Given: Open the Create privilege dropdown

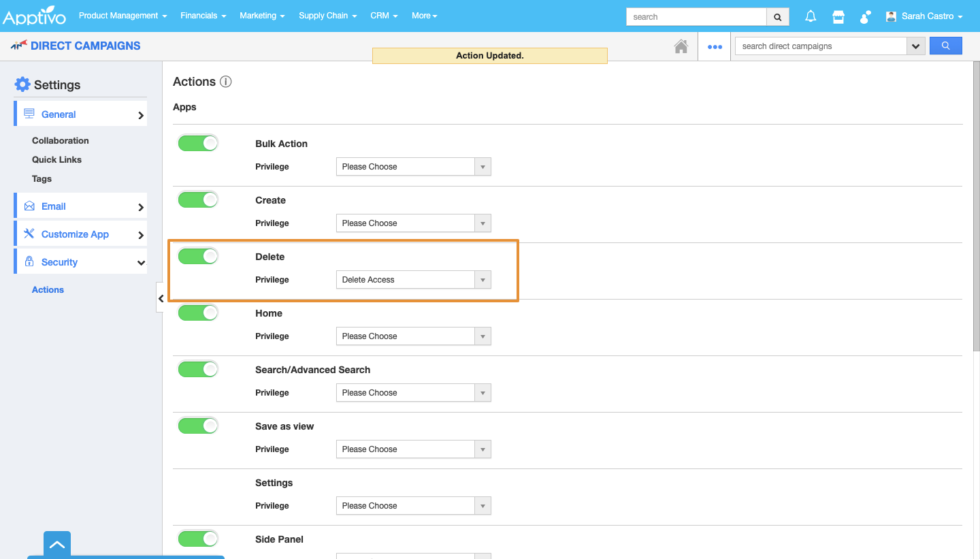Looking at the screenshot, I should pos(413,223).
